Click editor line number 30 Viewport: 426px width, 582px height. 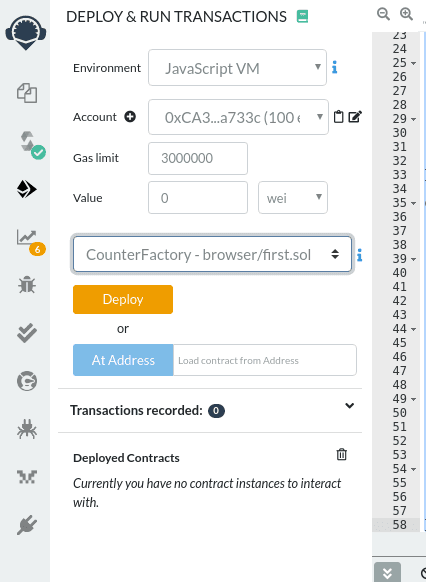[x=400, y=133]
